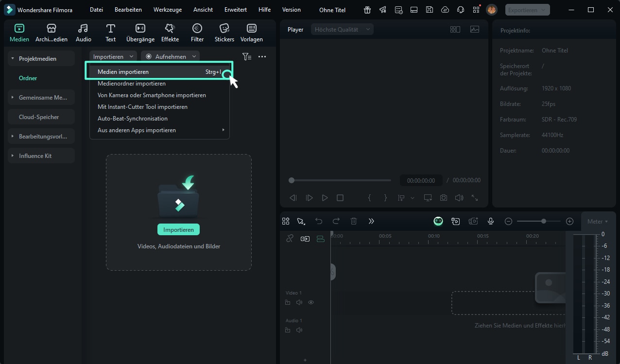Click the player grid layout icon
The height and width of the screenshot is (364, 620).
click(x=455, y=30)
